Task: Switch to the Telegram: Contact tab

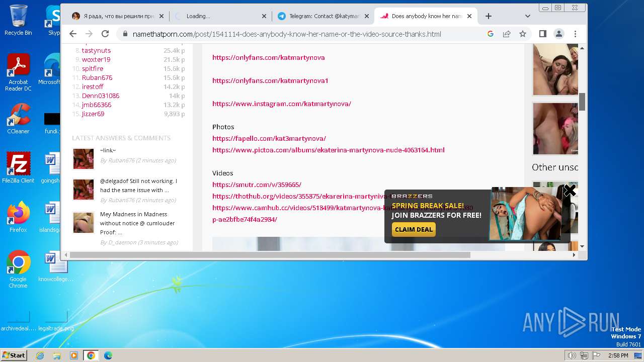Action: pyautogui.click(x=323, y=16)
